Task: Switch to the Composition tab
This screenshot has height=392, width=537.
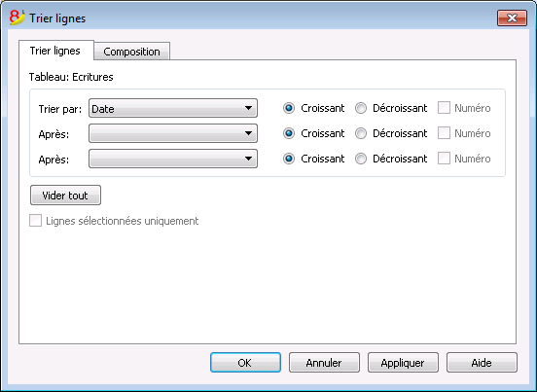Action: click(132, 52)
